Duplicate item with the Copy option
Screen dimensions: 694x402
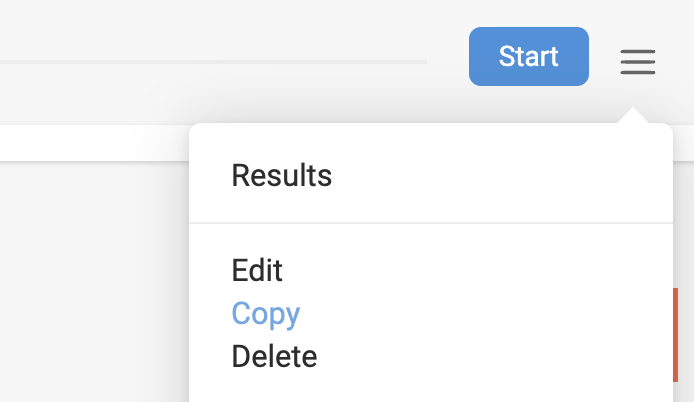[x=265, y=314]
